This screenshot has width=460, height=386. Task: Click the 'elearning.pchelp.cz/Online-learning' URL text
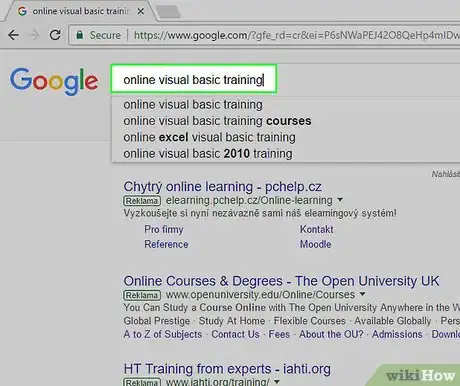[249, 200]
